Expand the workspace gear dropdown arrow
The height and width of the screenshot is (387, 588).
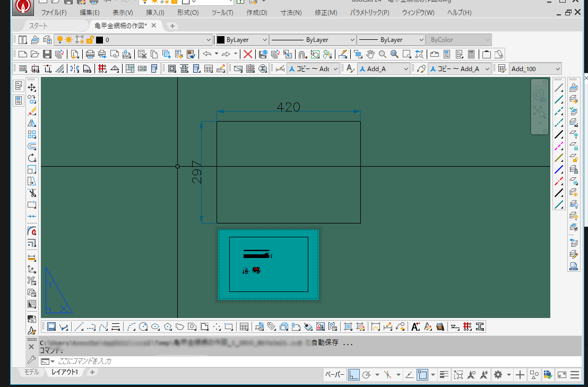click(508, 375)
